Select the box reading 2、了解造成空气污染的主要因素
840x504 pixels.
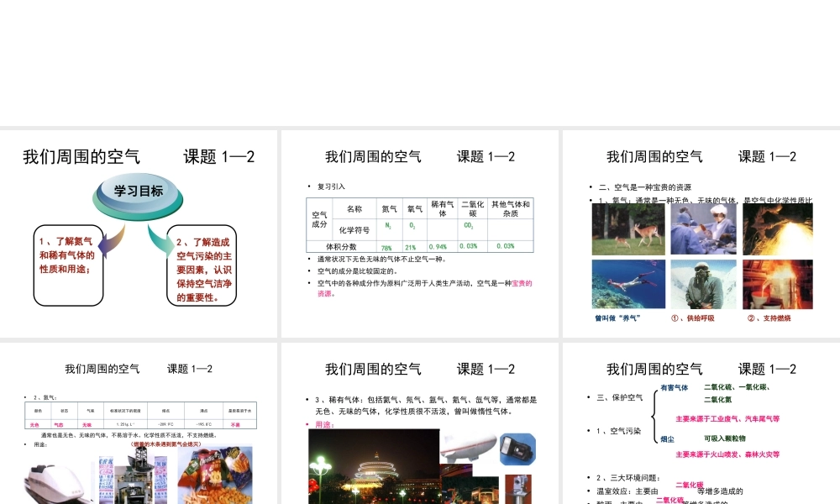point(202,265)
